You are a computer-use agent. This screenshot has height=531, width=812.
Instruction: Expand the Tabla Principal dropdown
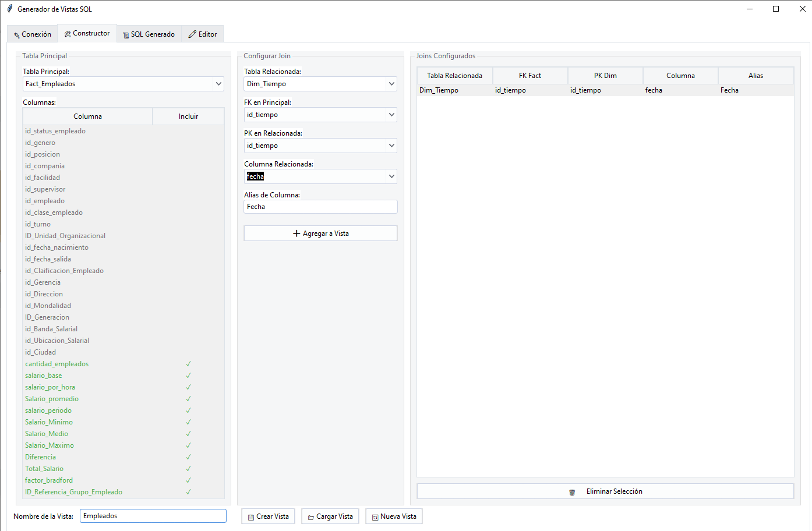(x=218, y=84)
